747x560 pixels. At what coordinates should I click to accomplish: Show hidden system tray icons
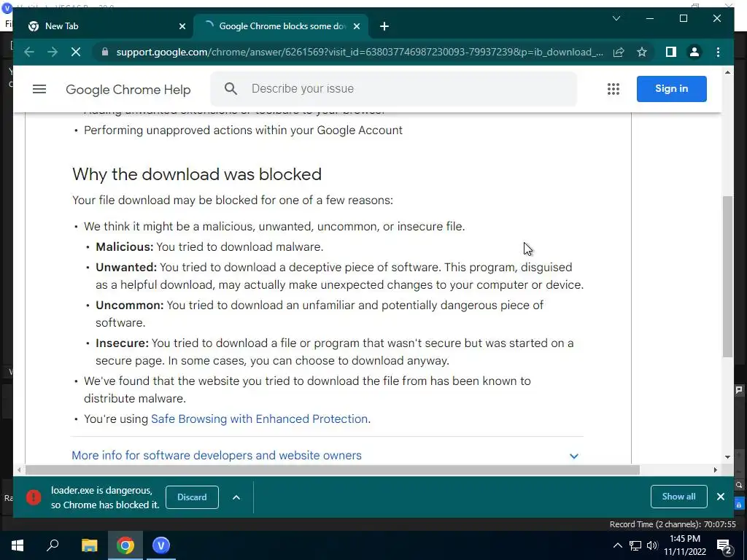point(617,545)
